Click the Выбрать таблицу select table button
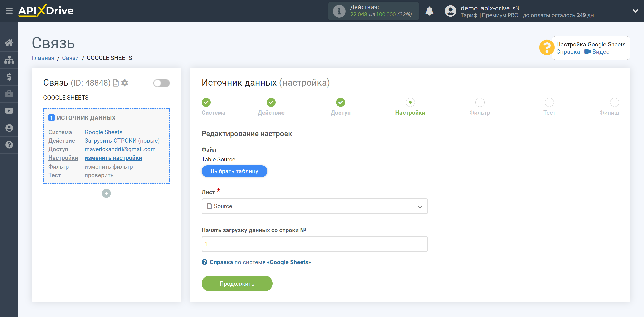 click(x=234, y=171)
